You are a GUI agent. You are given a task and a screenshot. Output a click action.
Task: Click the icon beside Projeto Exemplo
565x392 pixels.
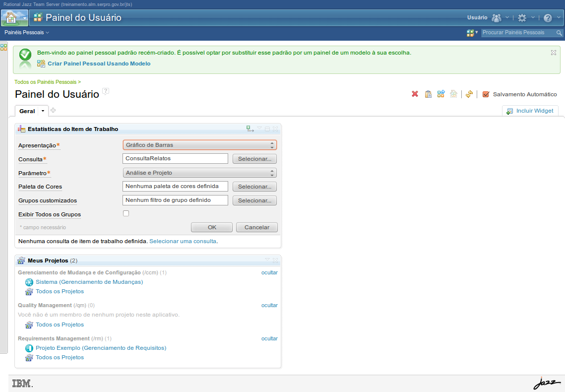point(29,348)
